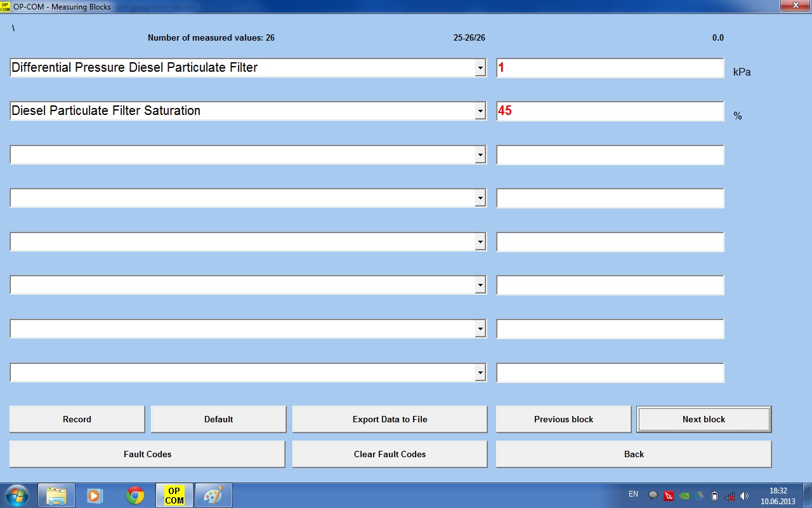The height and width of the screenshot is (508, 812).
Task: Open the Fault Codes screen
Action: (147, 454)
